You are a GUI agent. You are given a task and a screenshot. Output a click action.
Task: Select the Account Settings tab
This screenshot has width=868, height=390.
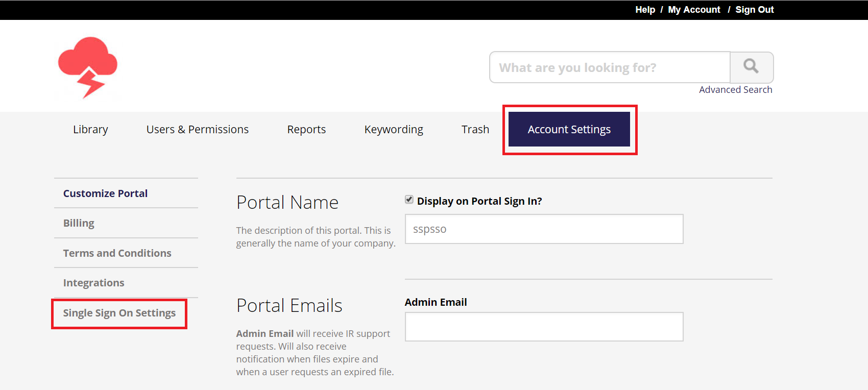[569, 130]
